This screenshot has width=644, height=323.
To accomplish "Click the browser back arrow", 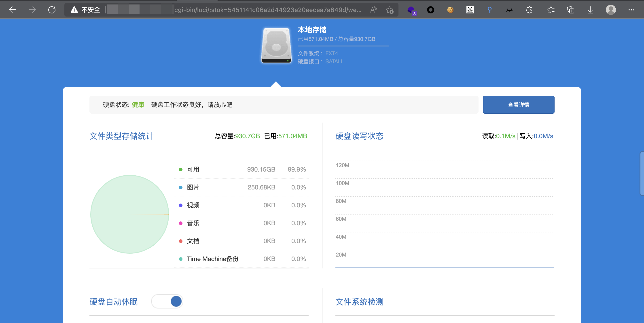I will click(x=12, y=10).
